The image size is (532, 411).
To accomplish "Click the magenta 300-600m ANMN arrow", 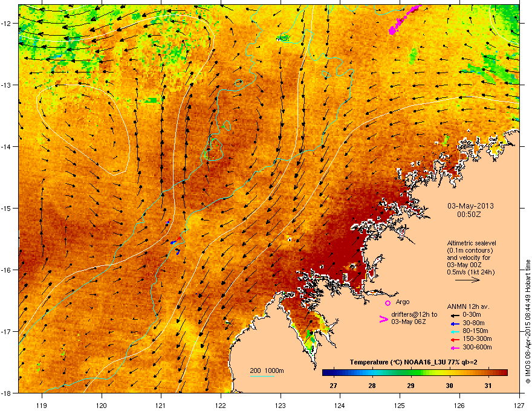I will 455,348.
